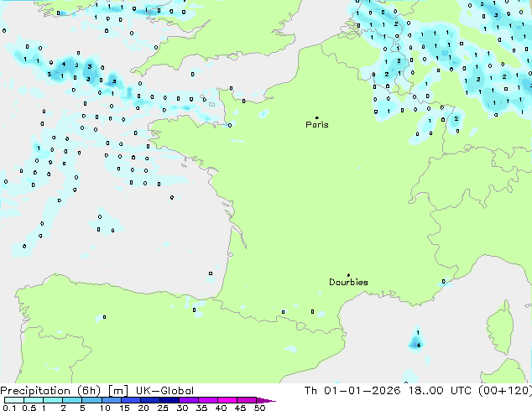Screen dimensions: 532x411
Task: Click the Dourbies location label
Action: pyautogui.click(x=348, y=282)
